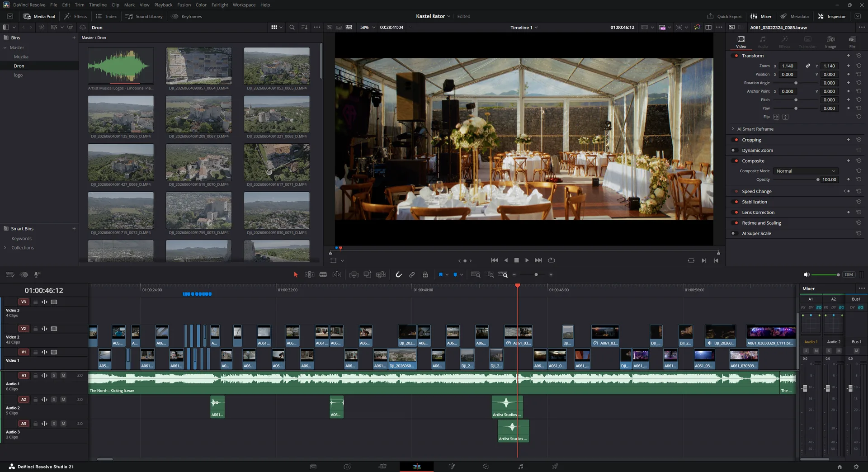Open the Composite Mode Normal dropdown

point(806,171)
